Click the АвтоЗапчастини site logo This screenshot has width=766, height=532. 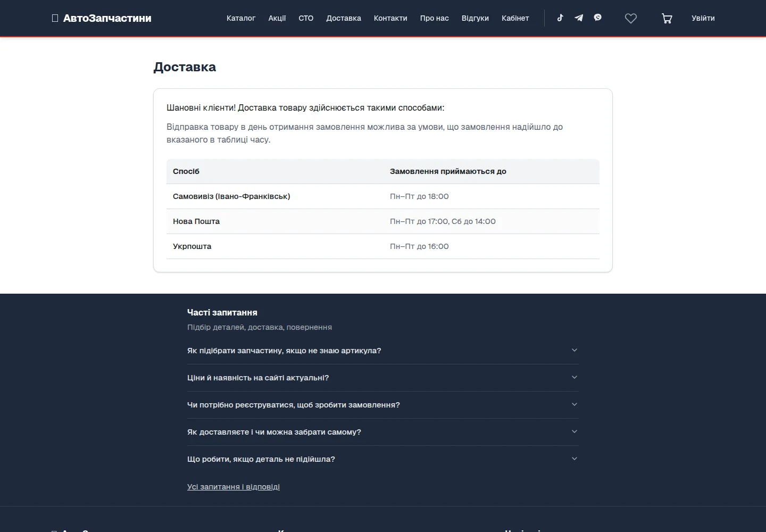(102, 18)
